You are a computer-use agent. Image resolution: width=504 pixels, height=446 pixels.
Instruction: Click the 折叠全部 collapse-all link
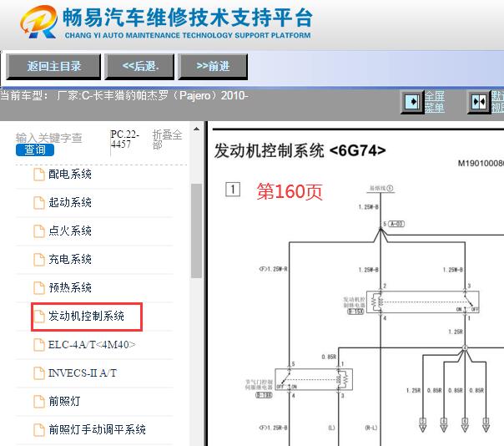pos(167,139)
